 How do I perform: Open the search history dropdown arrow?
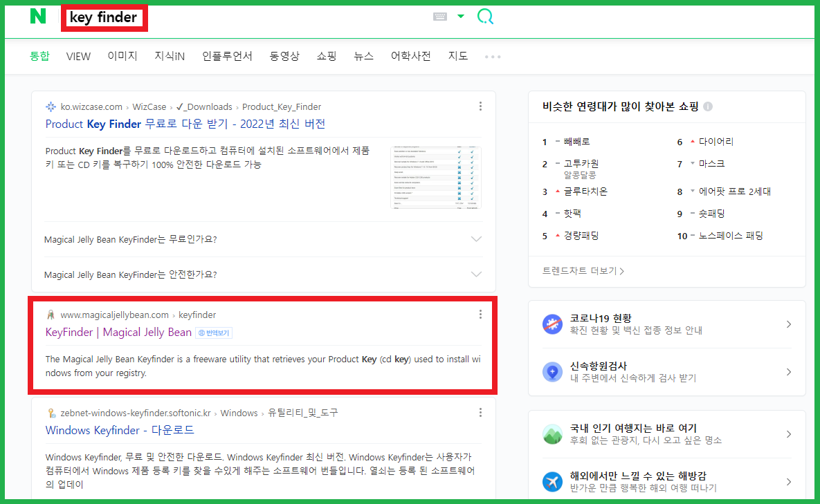461,16
